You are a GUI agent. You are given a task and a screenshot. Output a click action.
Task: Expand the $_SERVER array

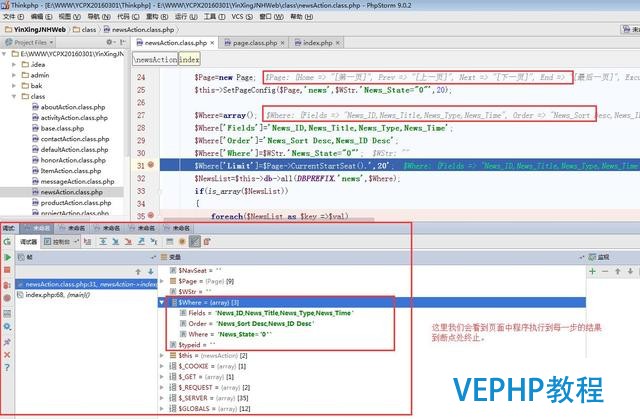tap(162, 398)
